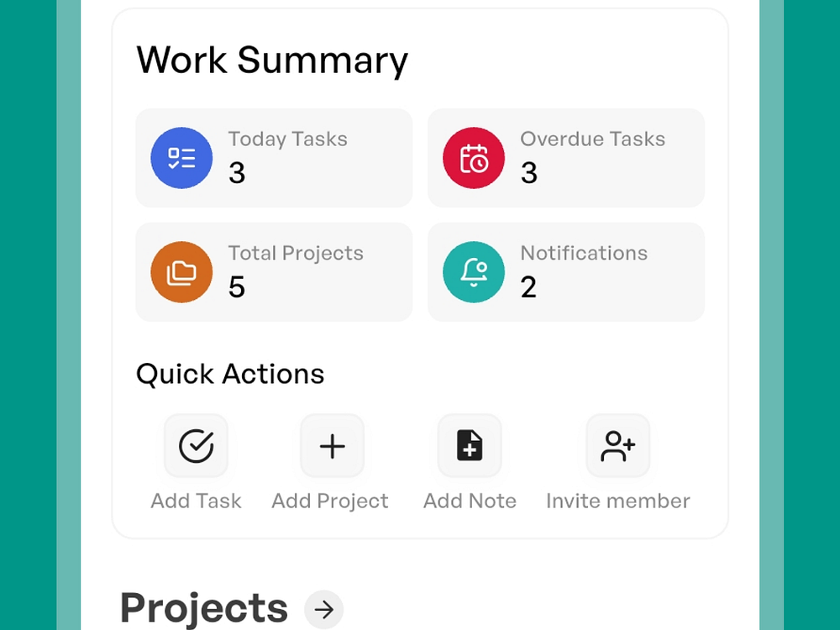840x630 pixels.
Task: Tap the Add Task checkmark icon
Action: pyautogui.click(x=196, y=446)
